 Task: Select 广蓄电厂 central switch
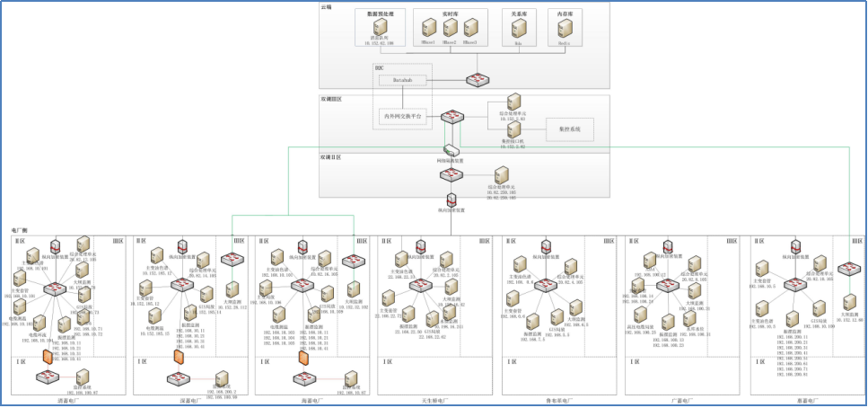click(x=668, y=286)
